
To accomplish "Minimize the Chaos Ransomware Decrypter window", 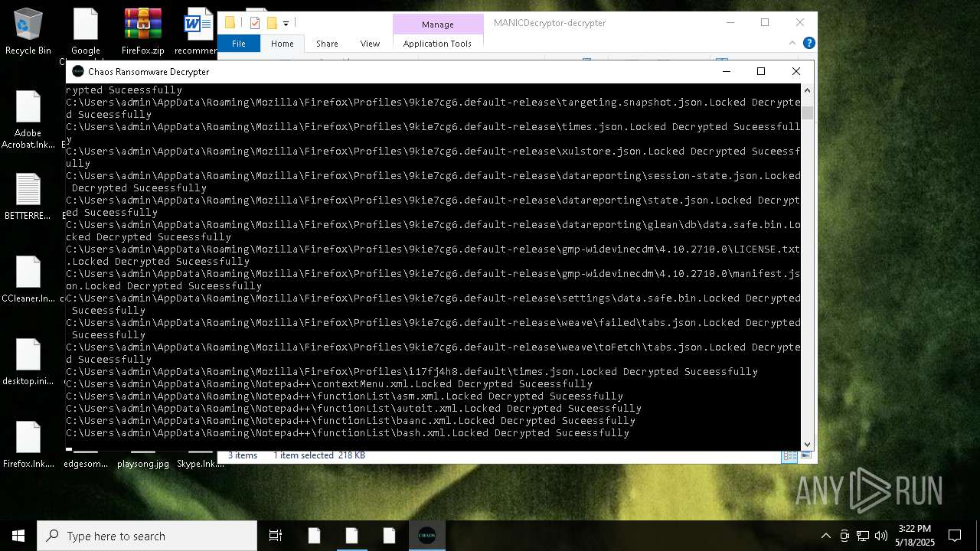I will click(x=726, y=71).
